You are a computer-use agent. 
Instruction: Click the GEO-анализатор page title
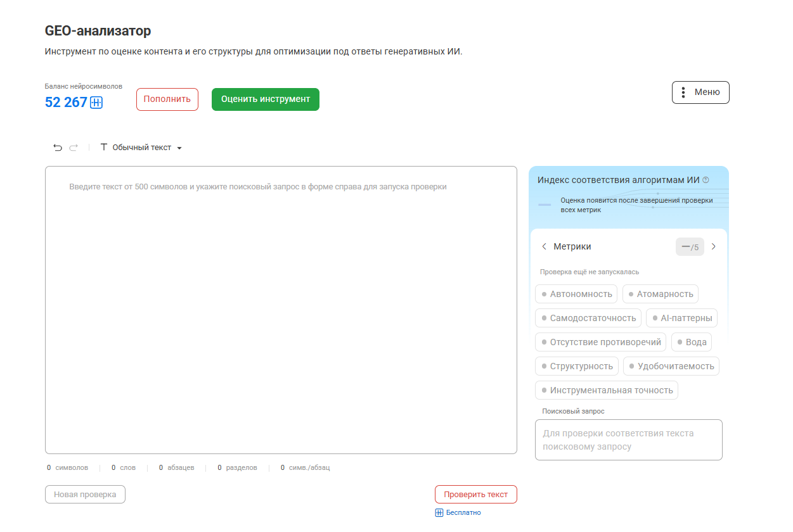[98, 30]
